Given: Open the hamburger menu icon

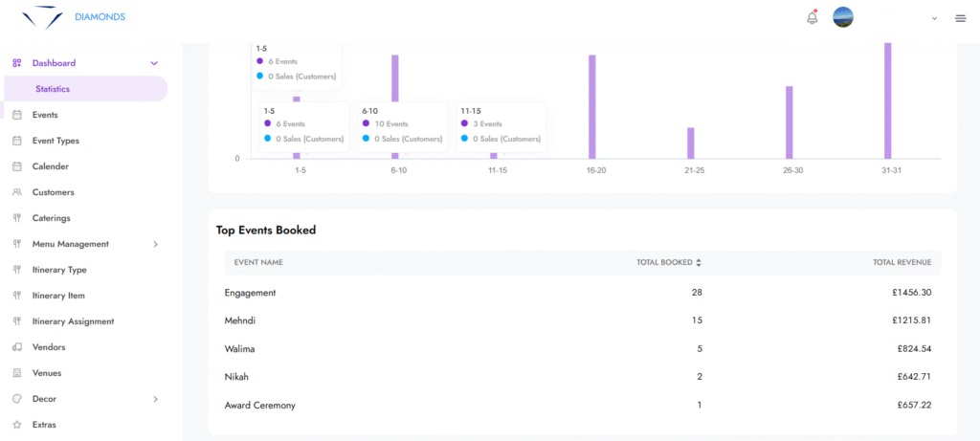Looking at the screenshot, I should tap(960, 18).
